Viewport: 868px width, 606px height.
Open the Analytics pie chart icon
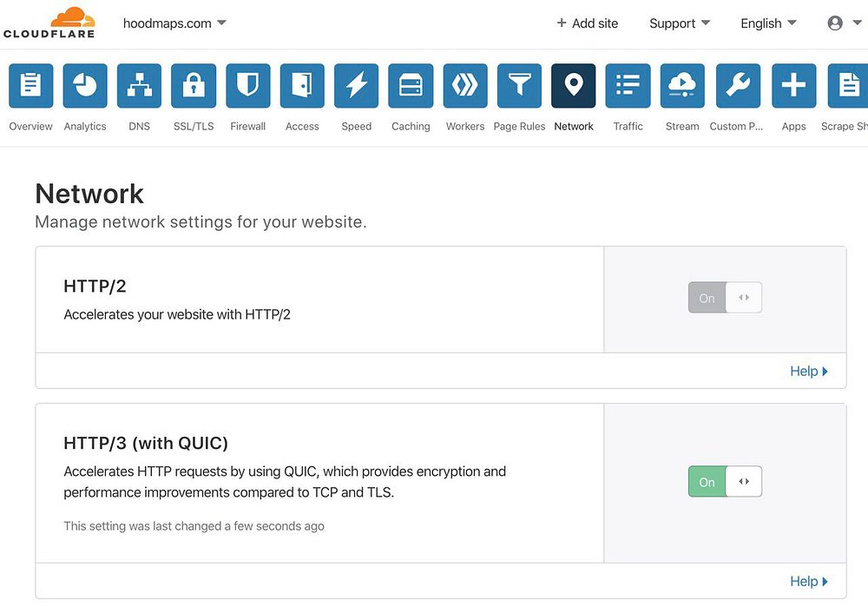click(85, 85)
